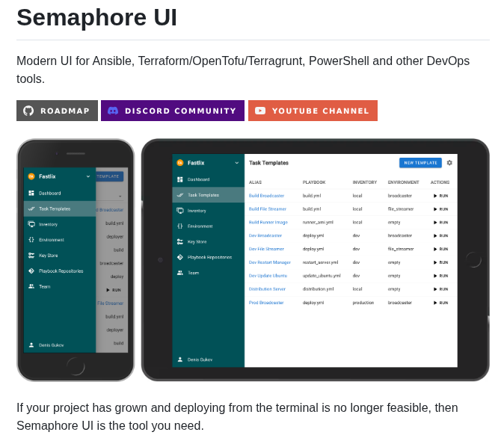Click the Inventory monitor icon in phone sidebar

[x=31, y=224]
